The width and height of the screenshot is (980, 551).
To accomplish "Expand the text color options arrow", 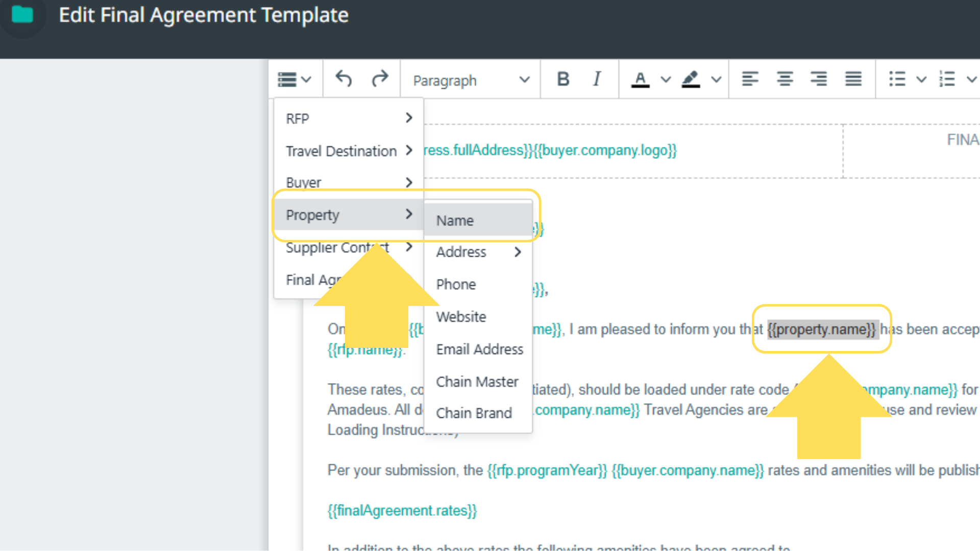I will pyautogui.click(x=665, y=80).
